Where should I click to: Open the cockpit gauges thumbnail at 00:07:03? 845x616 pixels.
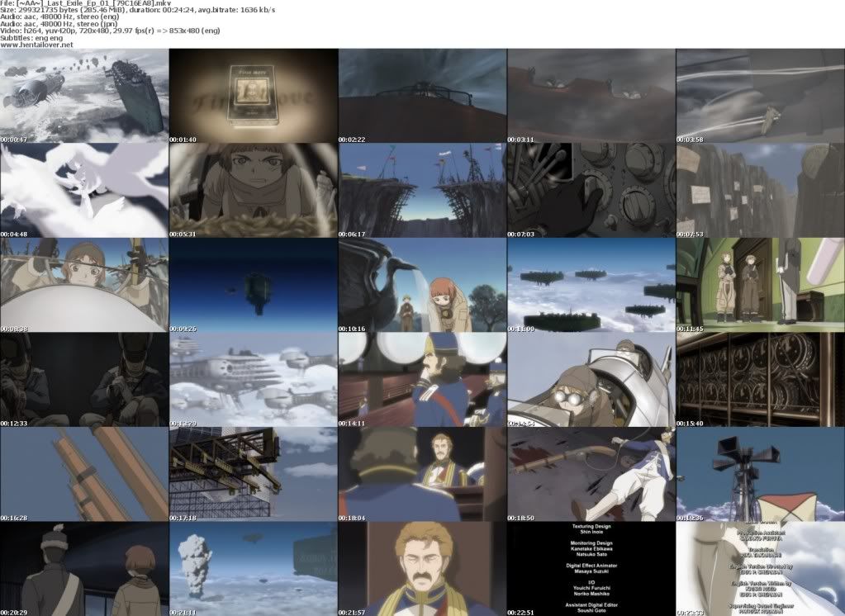click(x=591, y=190)
